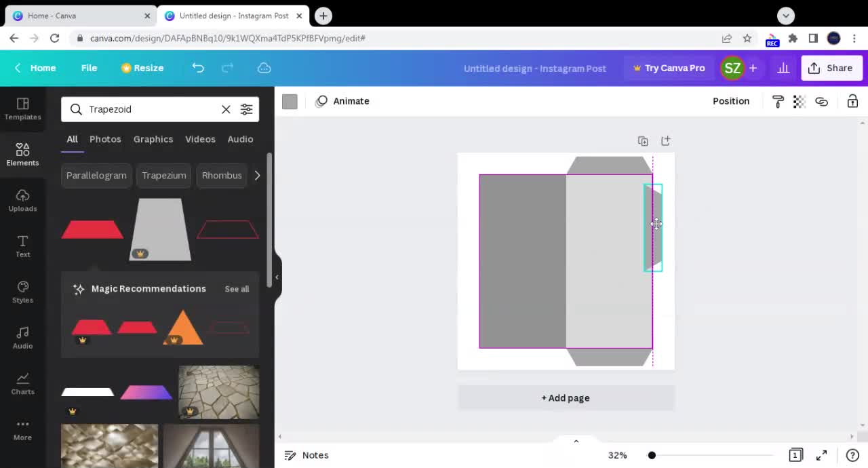This screenshot has height=468, width=868.
Task: Click the link icon in toolbar
Action: (821, 101)
